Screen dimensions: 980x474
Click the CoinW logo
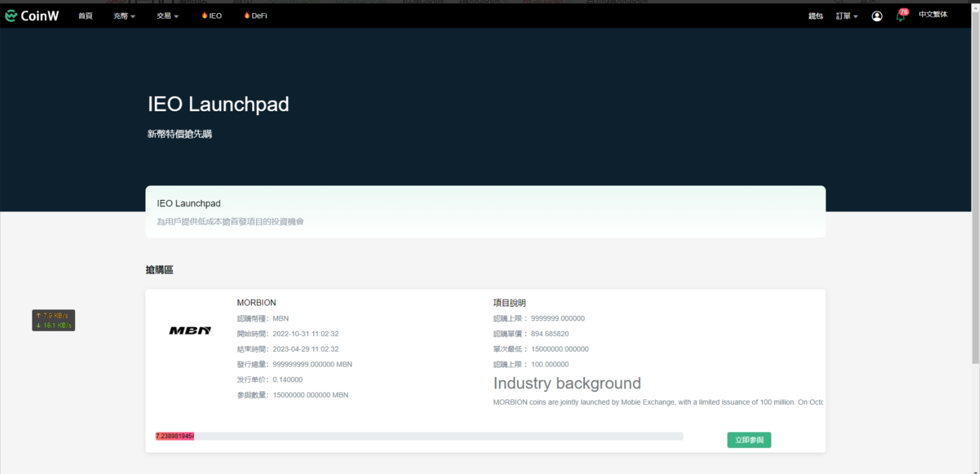(32, 16)
